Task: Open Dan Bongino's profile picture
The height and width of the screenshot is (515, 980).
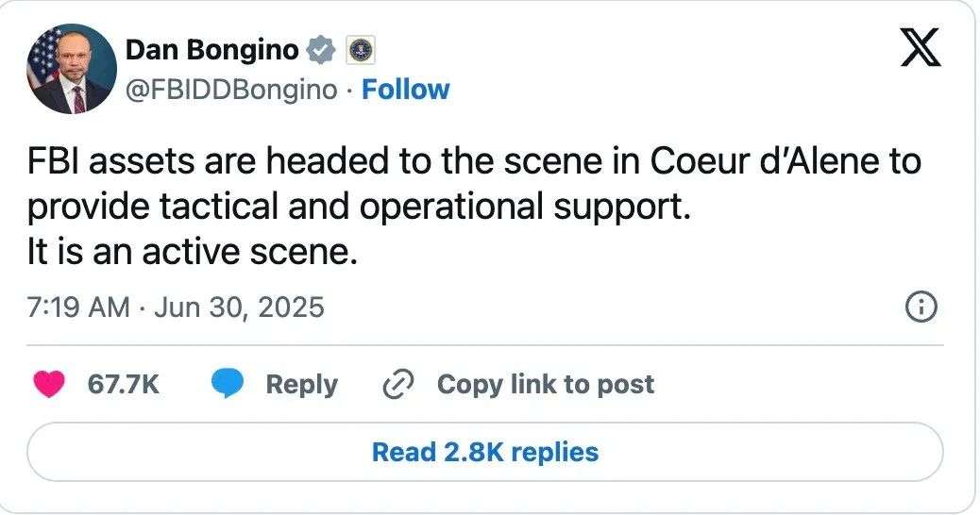Action: (x=71, y=69)
